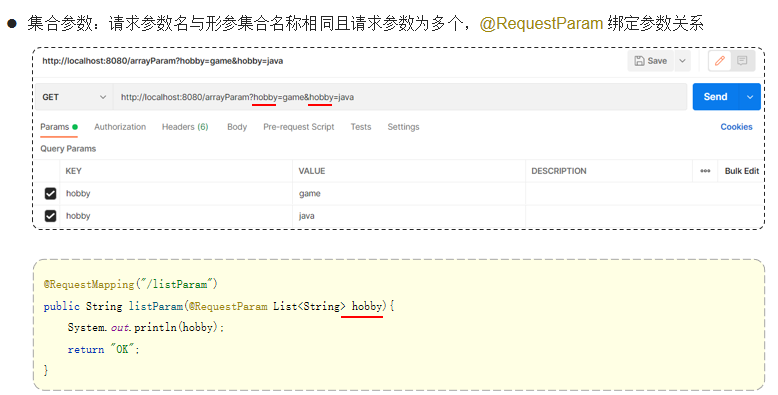Expand the Send button dropdown arrow
The width and height of the screenshot is (778, 395).
pos(750,97)
